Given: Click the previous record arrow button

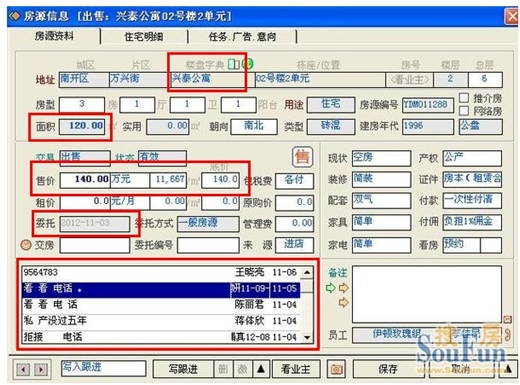Looking at the screenshot, I should pos(23,369).
